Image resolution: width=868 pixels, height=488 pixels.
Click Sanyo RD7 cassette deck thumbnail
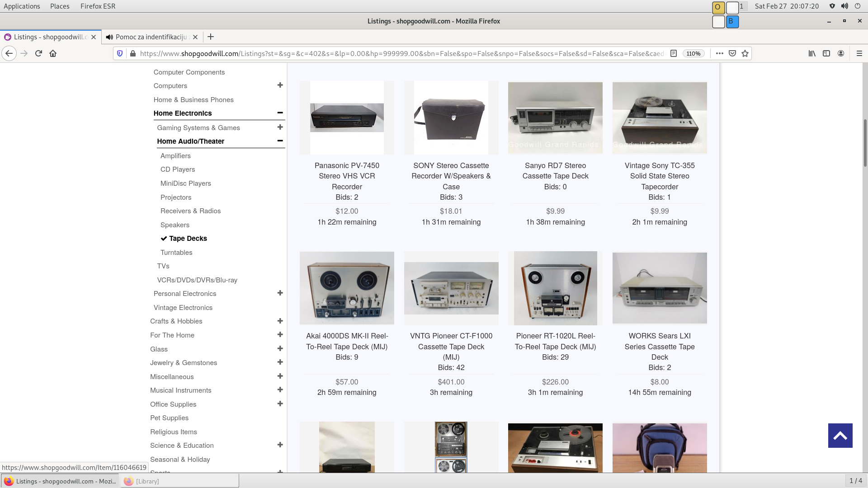[x=555, y=117]
